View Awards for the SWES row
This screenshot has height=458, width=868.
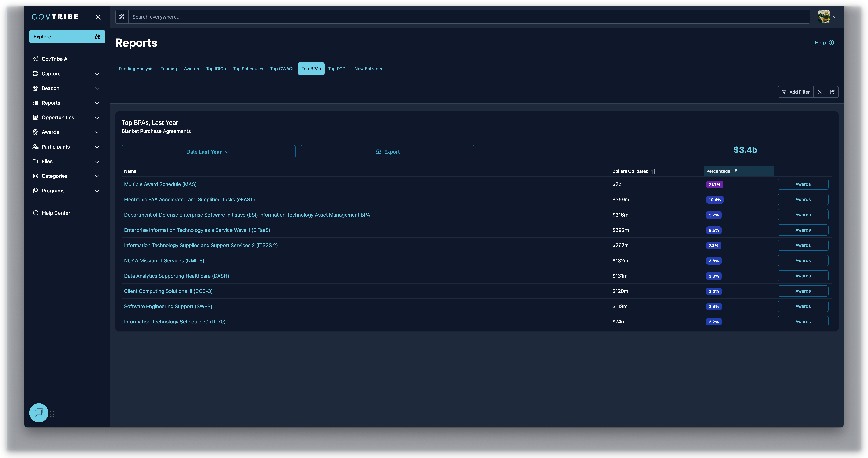pos(803,306)
